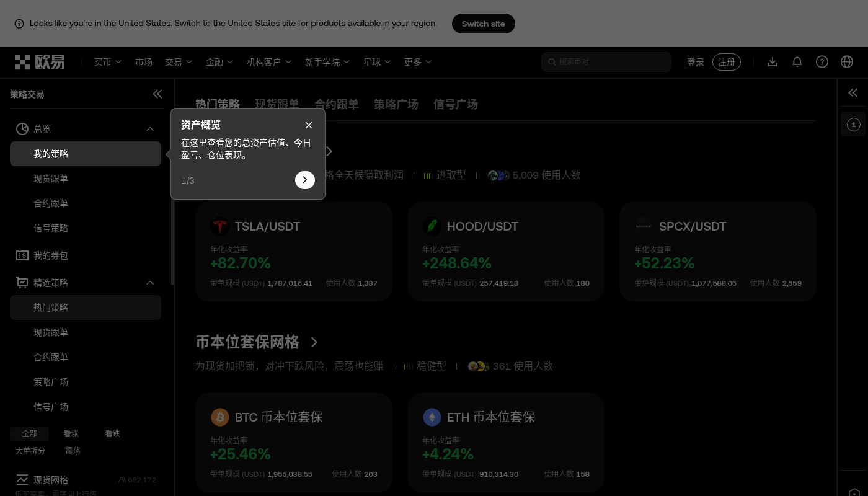Open the notifications bell icon
This screenshot has height=496, width=868.
tap(797, 62)
